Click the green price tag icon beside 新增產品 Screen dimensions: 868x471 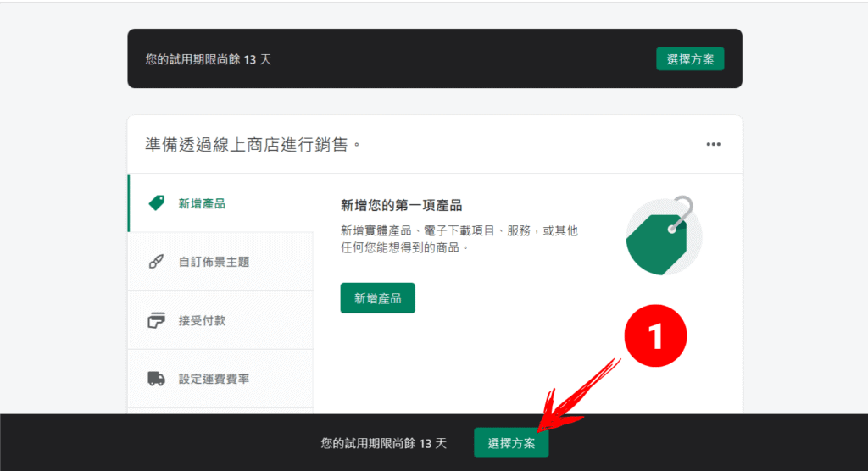[x=157, y=203]
